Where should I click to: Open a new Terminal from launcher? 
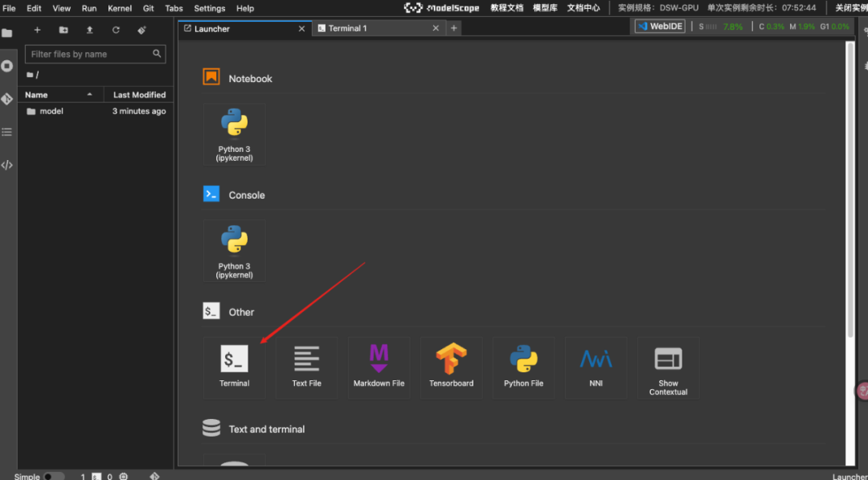tap(234, 367)
